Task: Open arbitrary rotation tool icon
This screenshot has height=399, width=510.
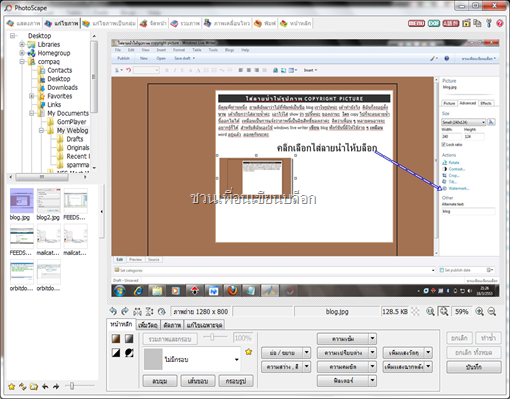Action: tap(162, 311)
